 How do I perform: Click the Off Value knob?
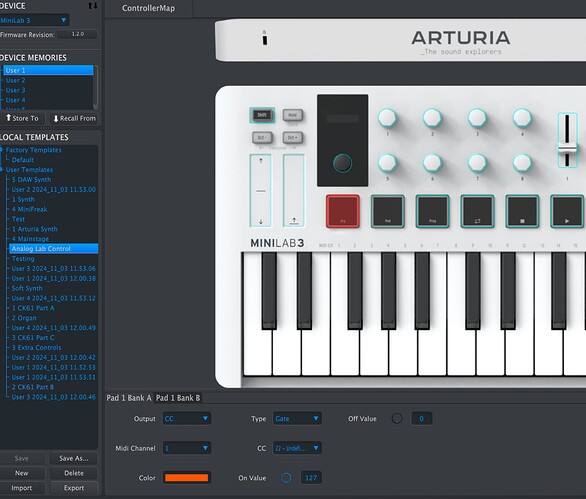(x=397, y=418)
